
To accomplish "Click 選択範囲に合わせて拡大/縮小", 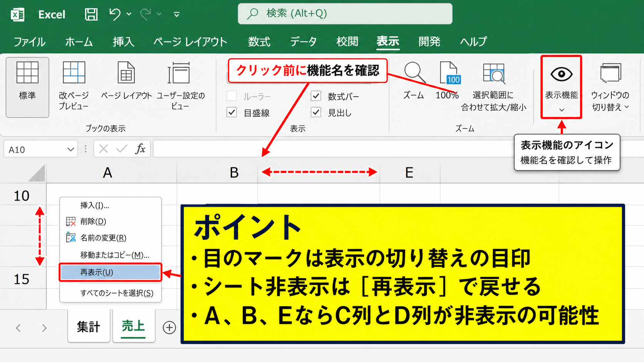I will (x=494, y=86).
